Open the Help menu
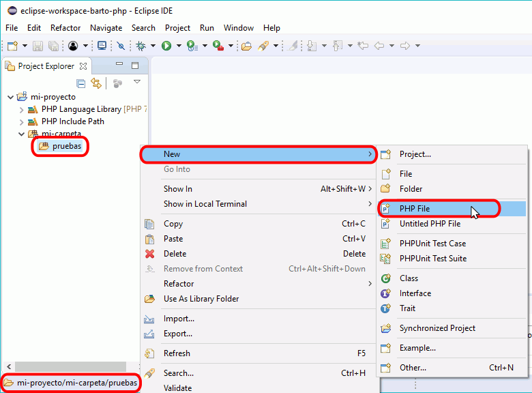 pos(271,28)
